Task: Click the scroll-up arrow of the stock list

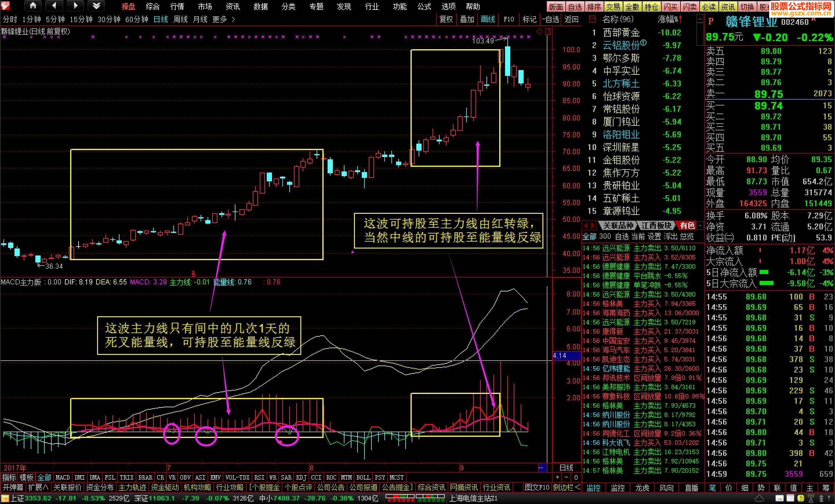Action: tap(700, 19)
